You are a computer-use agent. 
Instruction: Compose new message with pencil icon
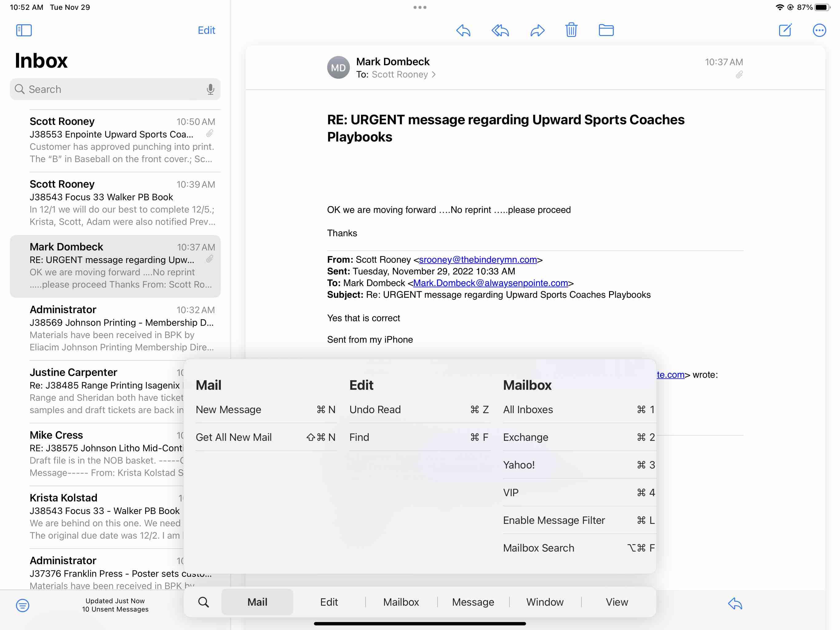coord(785,30)
